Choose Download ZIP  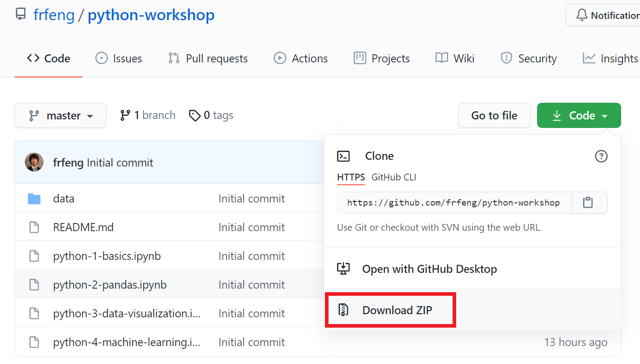472,310
